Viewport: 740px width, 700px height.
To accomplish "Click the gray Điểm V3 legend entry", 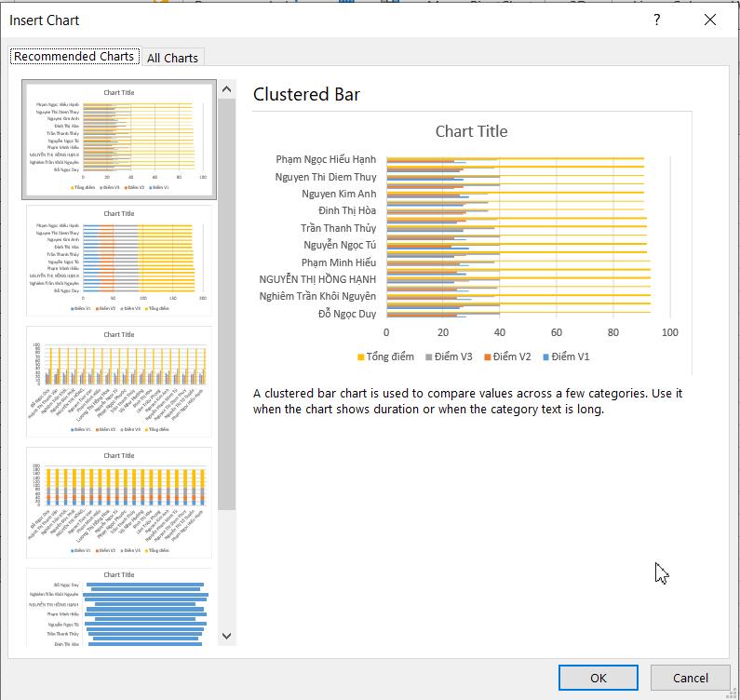I will 449,357.
